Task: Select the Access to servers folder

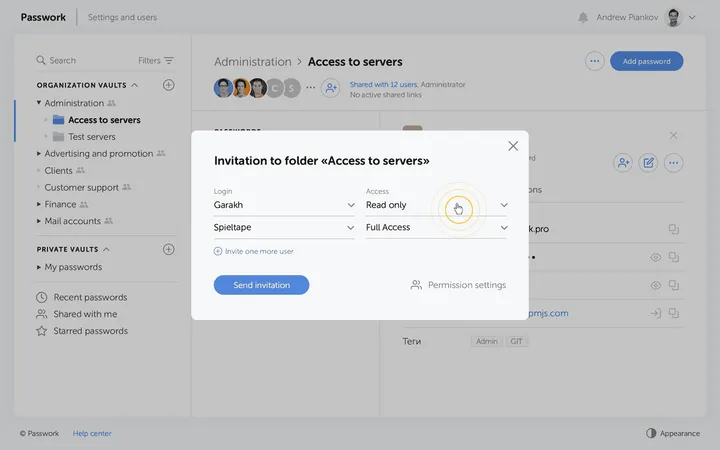Action: pyautogui.click(x=104, y=120)
